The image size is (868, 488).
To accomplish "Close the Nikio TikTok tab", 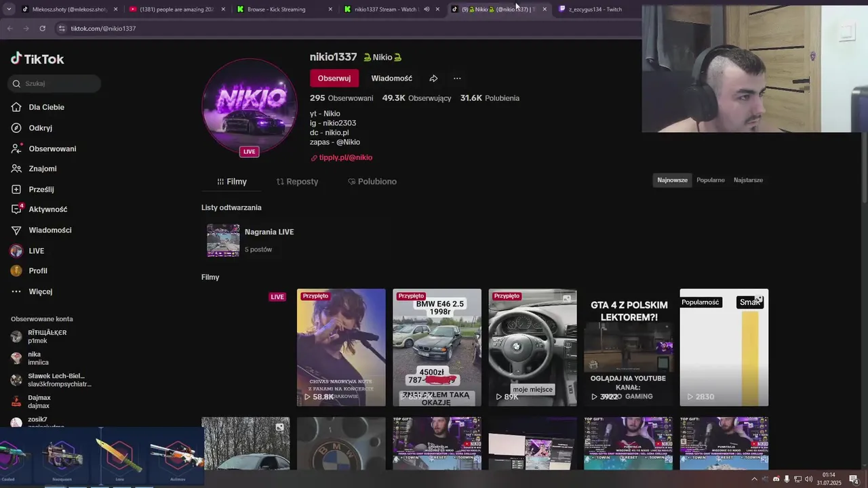I will point(545,9).
